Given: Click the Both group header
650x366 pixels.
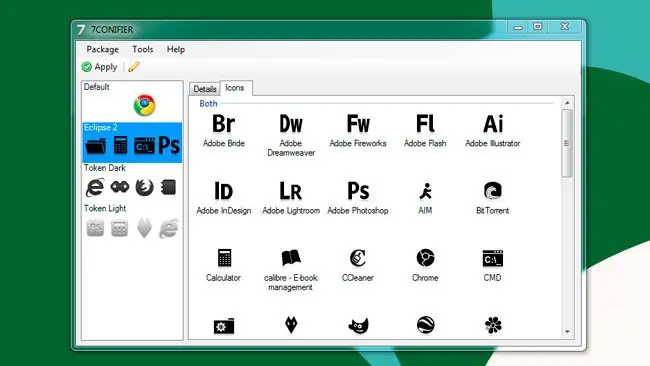Looking at the screenshot, I should tap(208, 104).
